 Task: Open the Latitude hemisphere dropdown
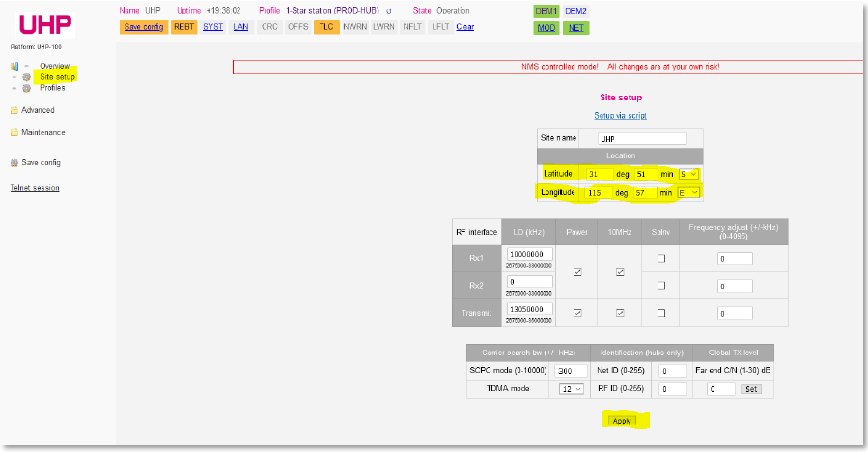(x=687, y=174)
